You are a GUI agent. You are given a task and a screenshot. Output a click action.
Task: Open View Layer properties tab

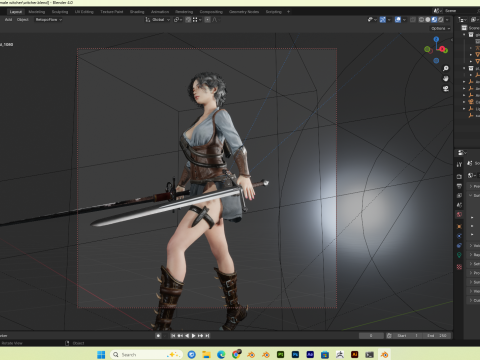[x=459, y=196]
